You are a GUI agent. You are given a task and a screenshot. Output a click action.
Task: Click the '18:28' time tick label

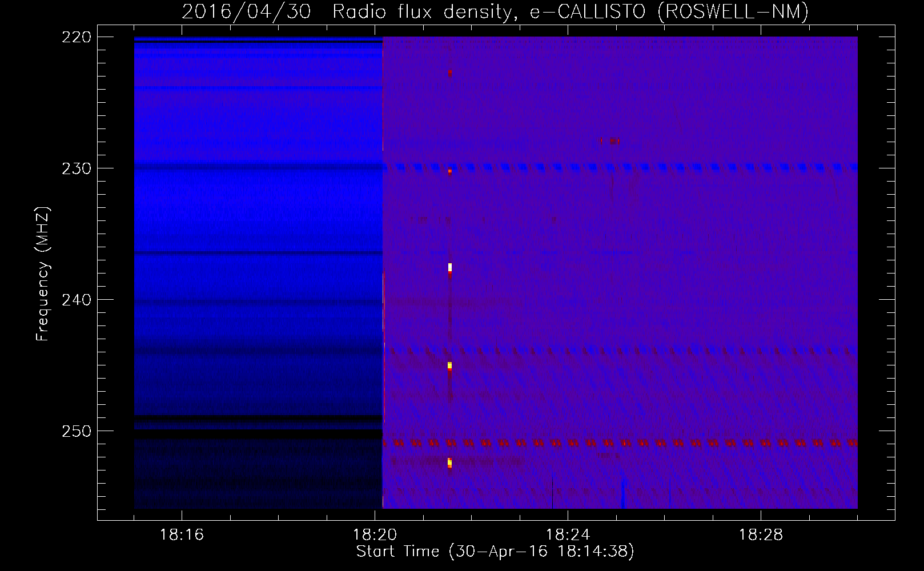click(761, 535)
